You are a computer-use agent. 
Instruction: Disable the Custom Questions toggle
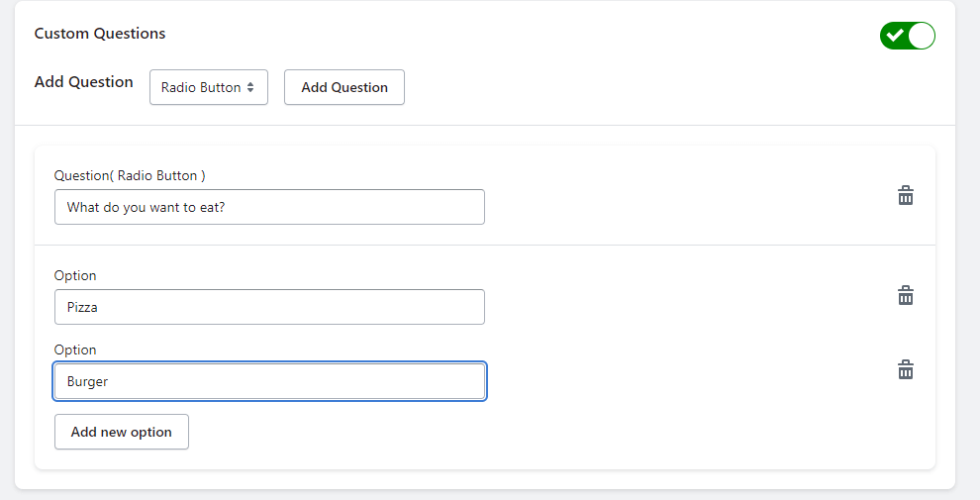pyautogui.click(x=907, y=36)
